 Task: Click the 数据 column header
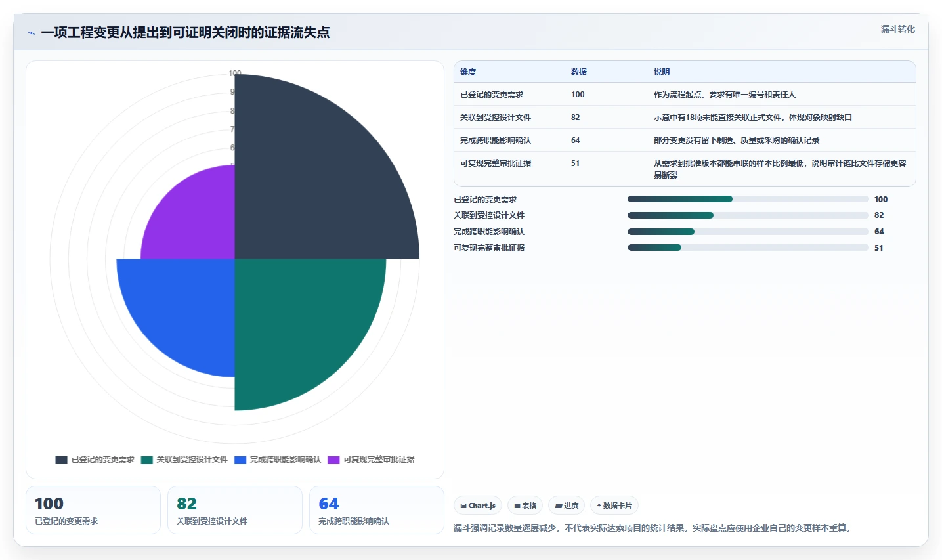click(x=578, y=72)
